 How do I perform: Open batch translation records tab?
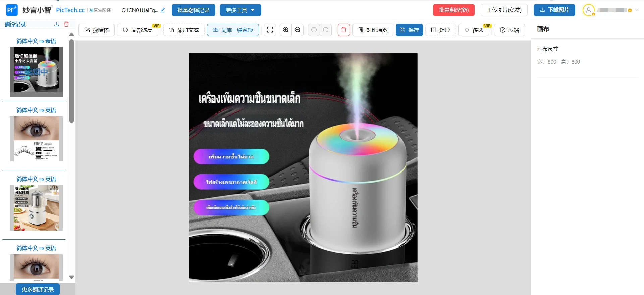[193, 10]
